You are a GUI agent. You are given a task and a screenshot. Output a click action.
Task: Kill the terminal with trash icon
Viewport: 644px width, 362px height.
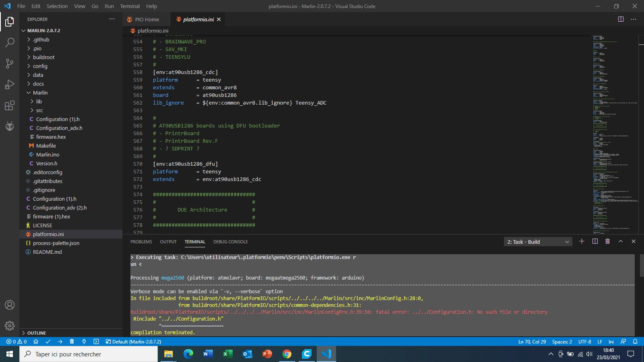tap(608, 241)
